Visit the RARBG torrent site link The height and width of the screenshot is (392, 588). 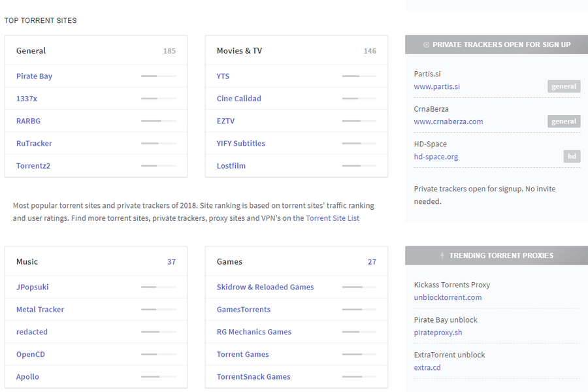point(28,121)
